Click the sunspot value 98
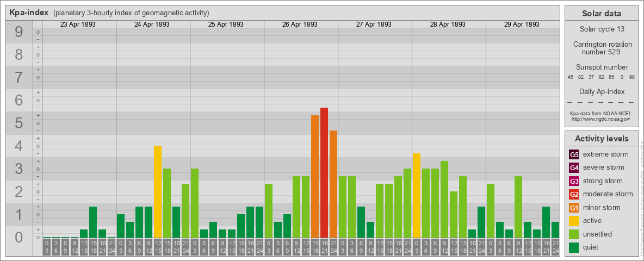 pyautogui.click(x=632, y=77)
